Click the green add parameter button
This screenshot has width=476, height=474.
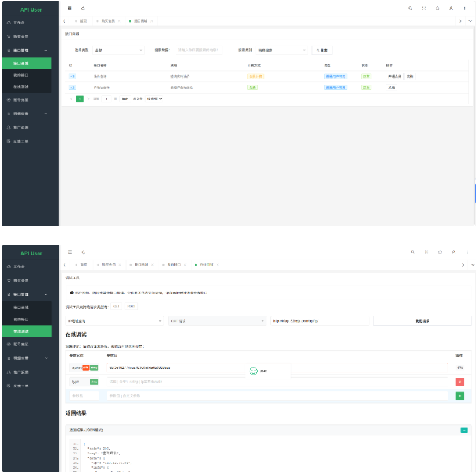460,395
